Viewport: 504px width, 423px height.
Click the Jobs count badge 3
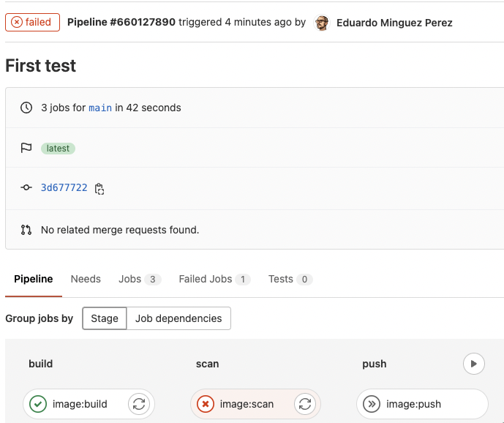[153, 280]
